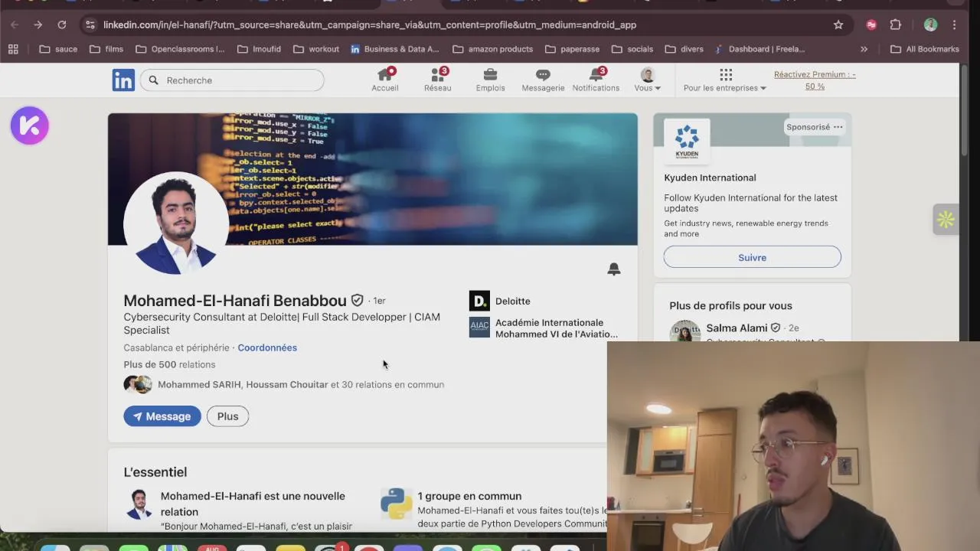
Task: View site info icon in address bar
Action: click(x=90, y=24)
